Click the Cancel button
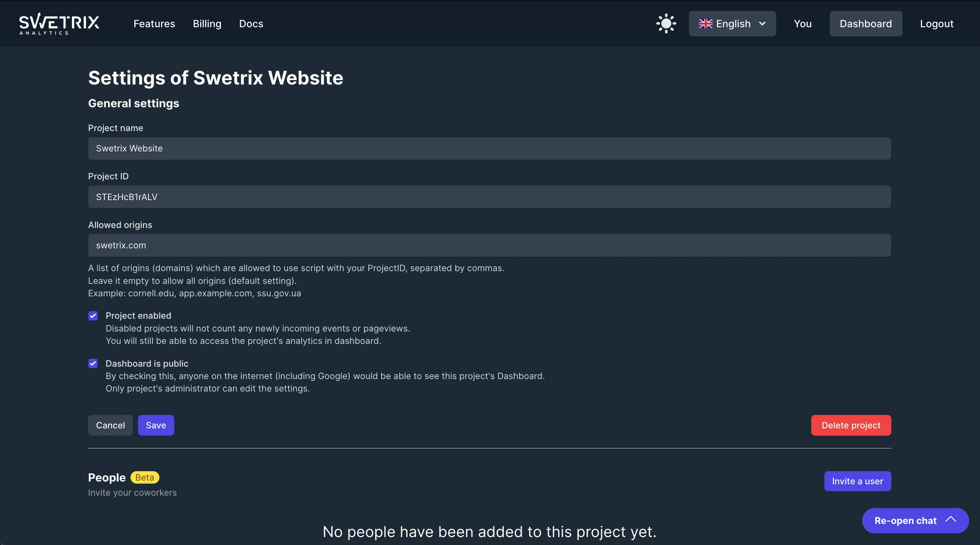This screenshot has width=980, height=545. point(110,425)
